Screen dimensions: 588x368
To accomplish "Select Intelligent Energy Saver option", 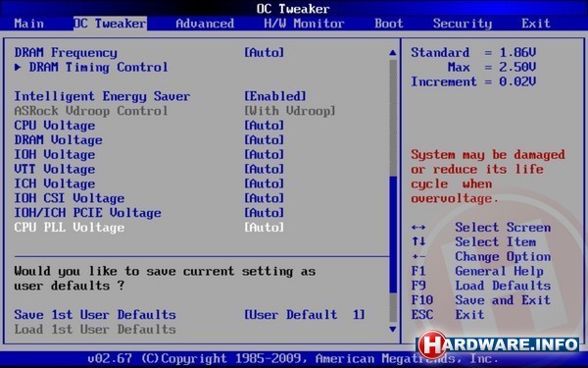I will point(102,96).
